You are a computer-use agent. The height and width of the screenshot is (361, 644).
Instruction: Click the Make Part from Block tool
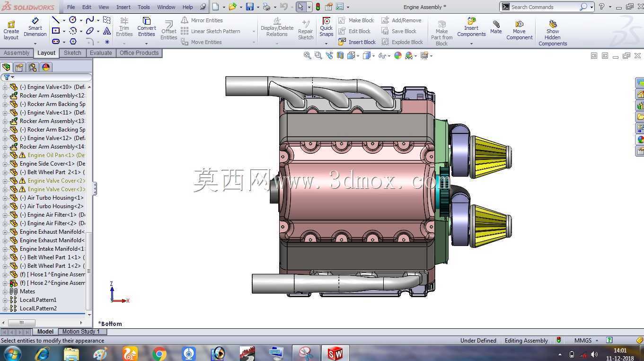pyautogui.click(x=441, y=33)
